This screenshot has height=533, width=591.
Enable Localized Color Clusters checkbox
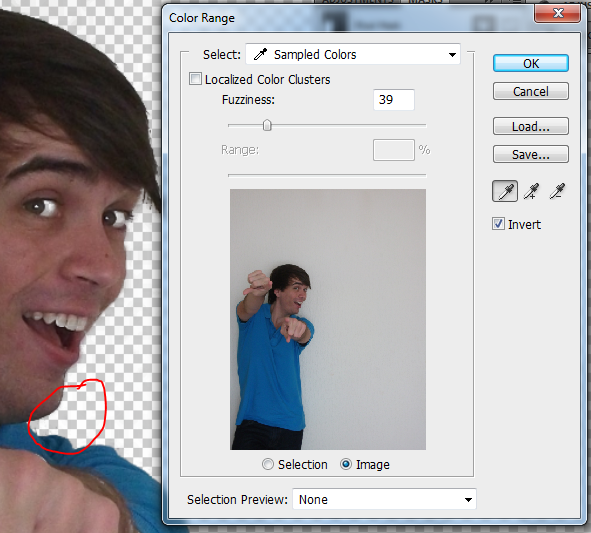click(195, 79)
